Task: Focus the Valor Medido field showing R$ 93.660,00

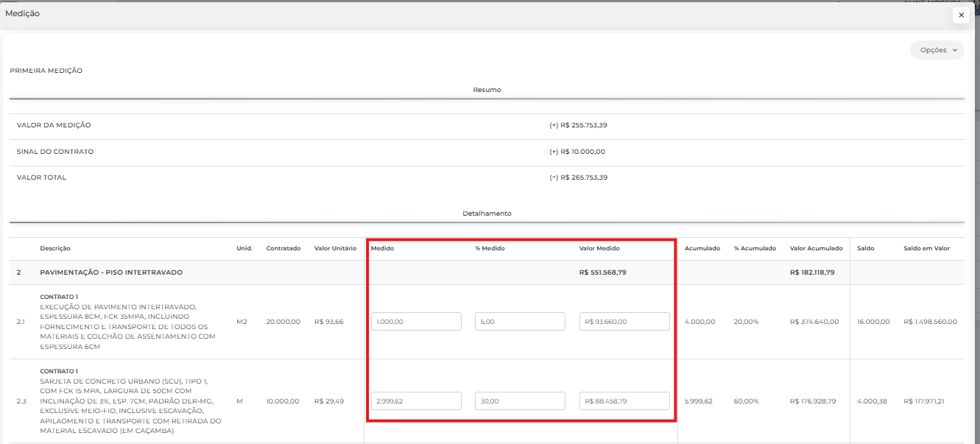Action: pyautogui.click(x=624, y=322)
